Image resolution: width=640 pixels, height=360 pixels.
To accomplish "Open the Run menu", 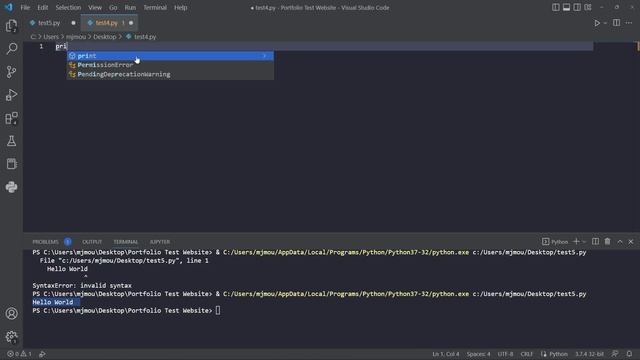I will [x=130, y=7].
